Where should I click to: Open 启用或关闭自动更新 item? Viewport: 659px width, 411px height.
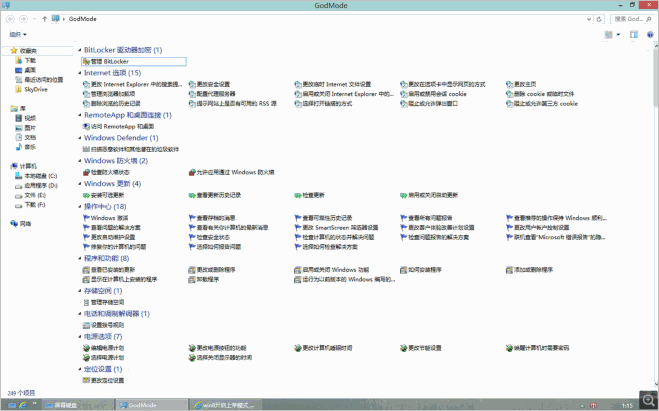point(429,195)
